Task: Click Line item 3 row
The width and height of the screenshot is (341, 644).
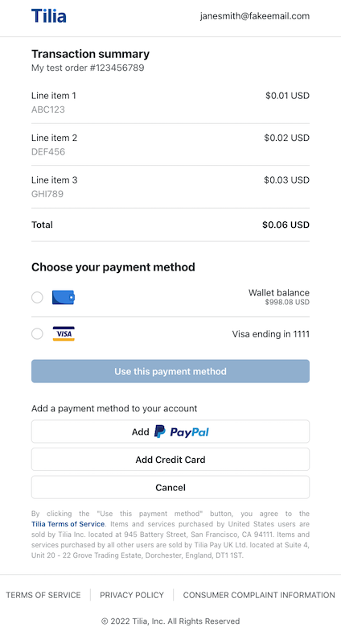Action: click(x=170, y=187)
